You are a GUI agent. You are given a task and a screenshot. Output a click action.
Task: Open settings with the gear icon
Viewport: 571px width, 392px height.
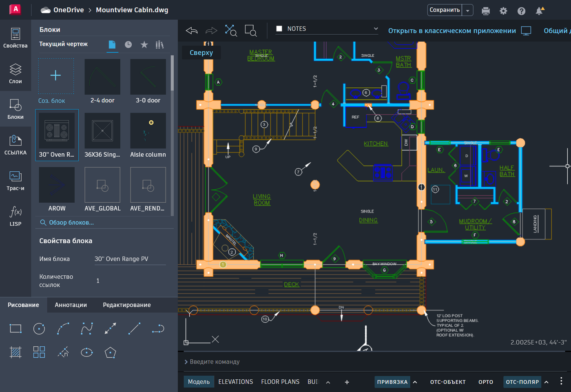coord(504,11)
